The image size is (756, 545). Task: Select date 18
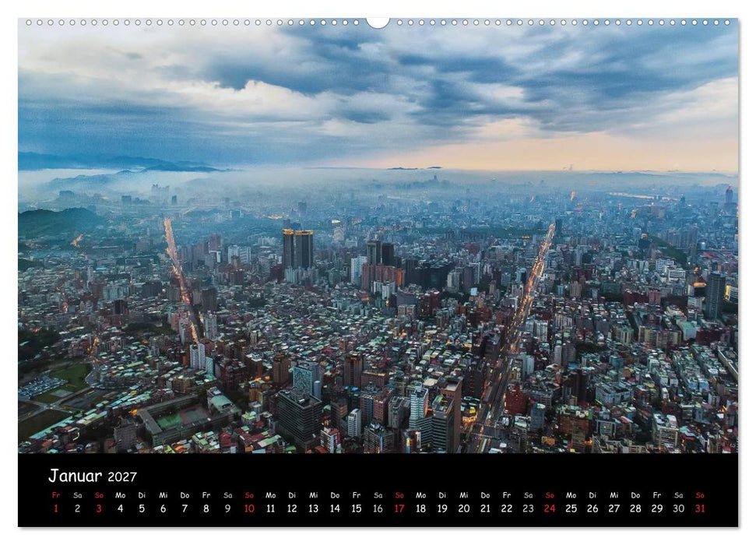tap(421, 508)
